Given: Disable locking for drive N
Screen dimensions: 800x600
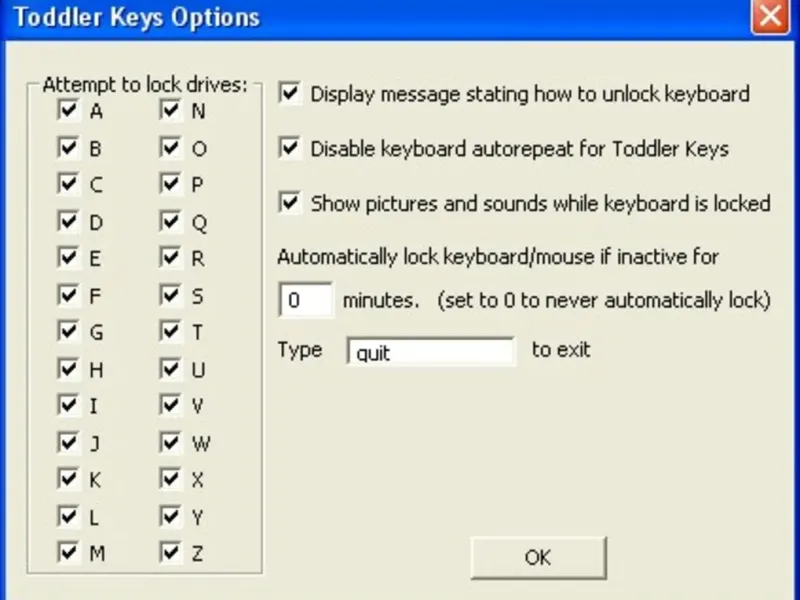Looking at the screenshot, I should coord(171,112).
